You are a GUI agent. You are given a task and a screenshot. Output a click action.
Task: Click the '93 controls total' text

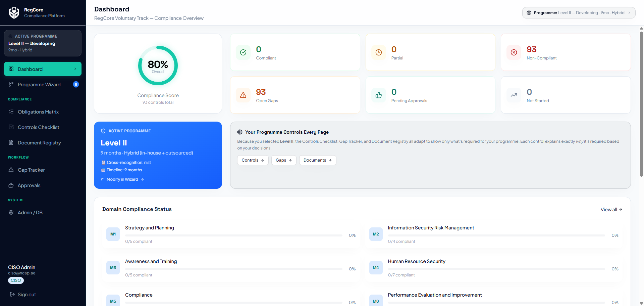pyautogui.click(x=158, y=102)
